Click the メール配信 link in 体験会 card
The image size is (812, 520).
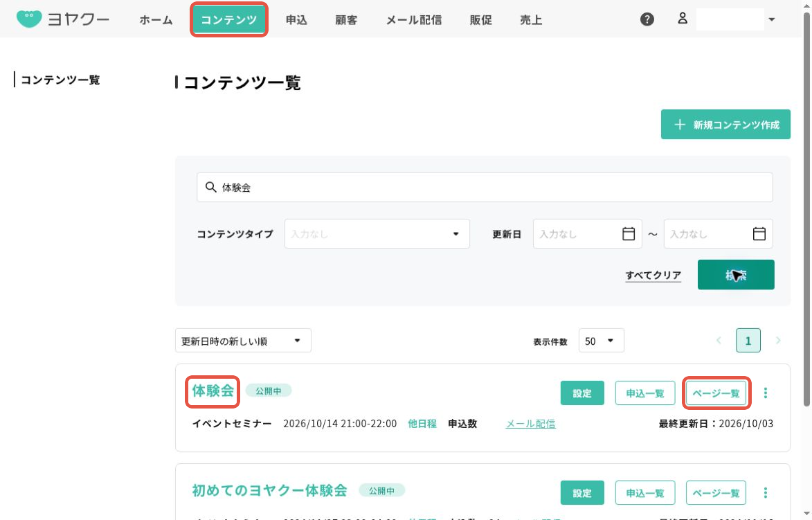point(530,424)
